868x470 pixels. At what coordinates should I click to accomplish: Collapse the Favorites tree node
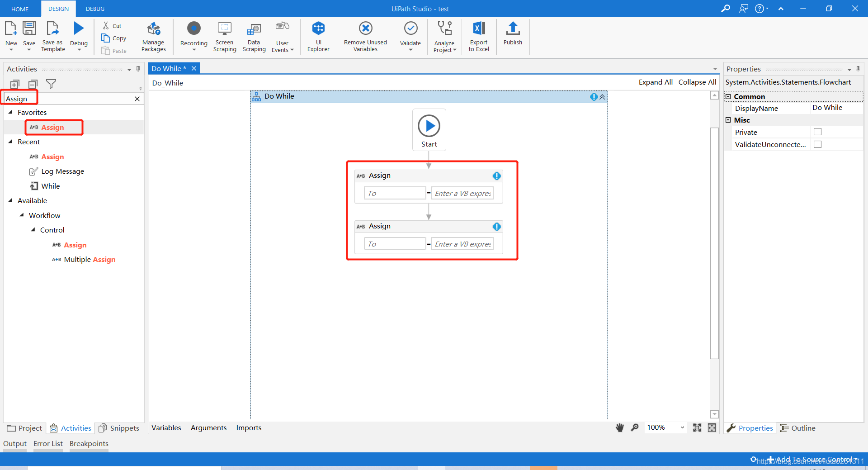point(10,112)
